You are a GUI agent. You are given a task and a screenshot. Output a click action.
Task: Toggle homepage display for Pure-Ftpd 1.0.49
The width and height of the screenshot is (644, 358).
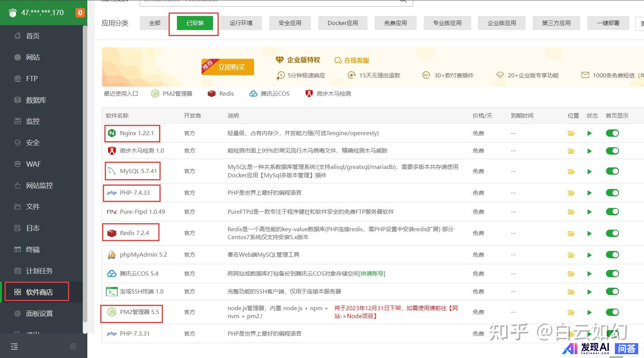(612, 212)
